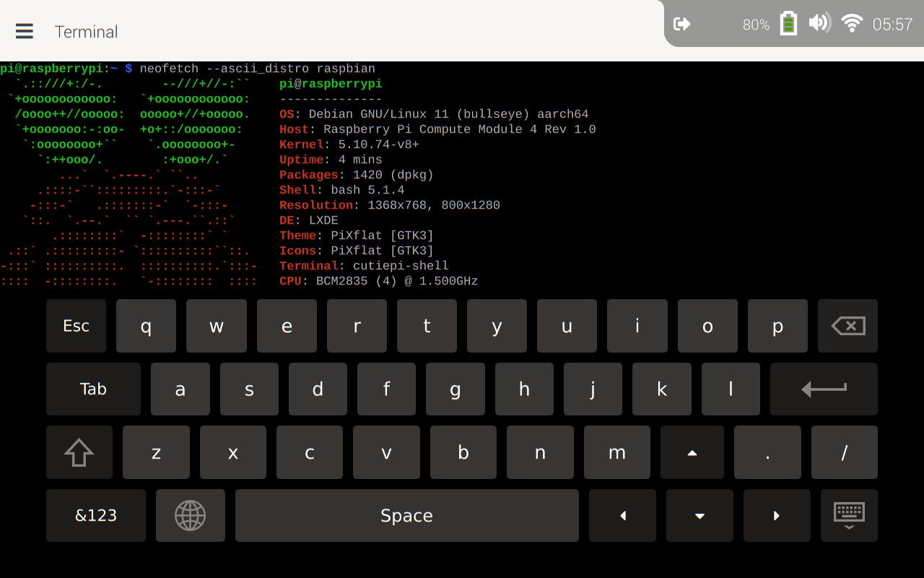The image size is (924, 578).
Task: Tap the right arrow key
Action: (x=777, y=515)
